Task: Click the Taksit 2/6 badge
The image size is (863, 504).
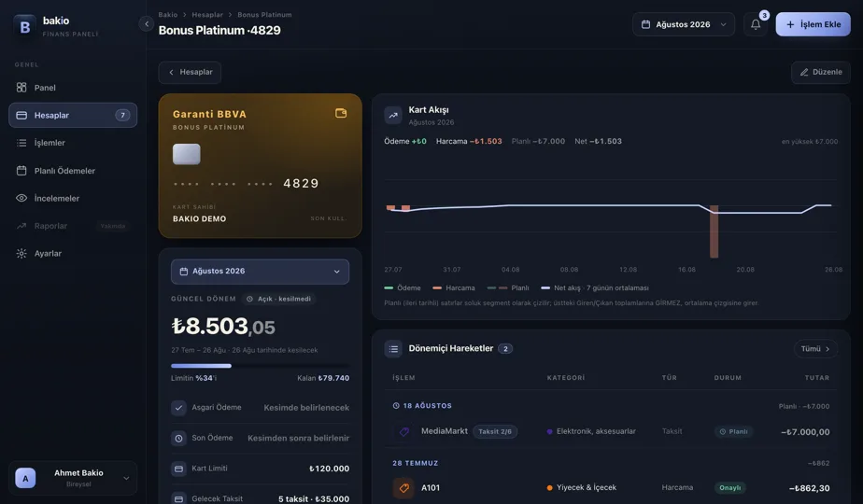Action: point(495,431)
